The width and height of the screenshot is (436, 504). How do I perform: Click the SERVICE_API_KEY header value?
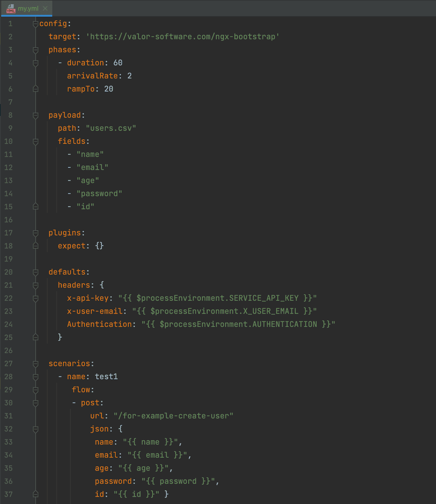pos(217,298)
